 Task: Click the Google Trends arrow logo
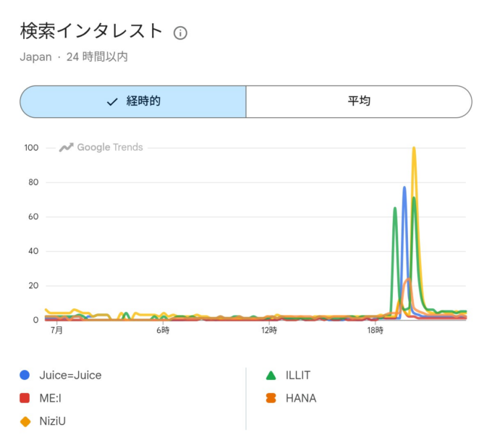coord(67,147)
